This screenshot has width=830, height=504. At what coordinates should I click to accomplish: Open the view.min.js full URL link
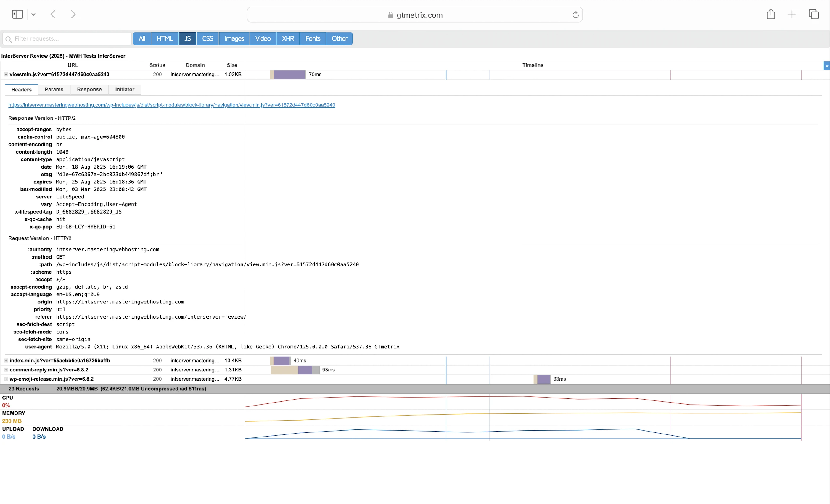click(x=171, y=105)
